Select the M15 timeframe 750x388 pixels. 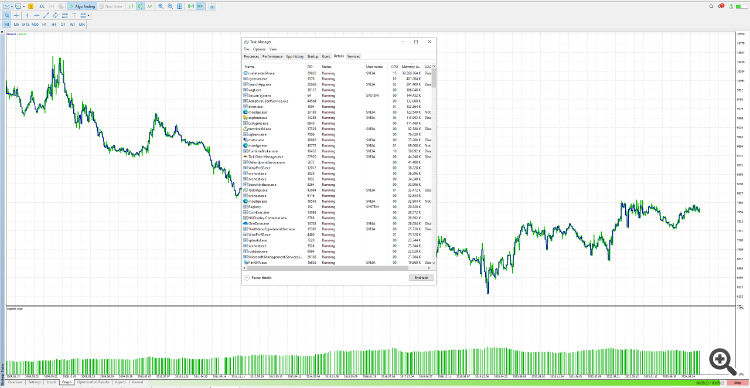click(25, 24)
